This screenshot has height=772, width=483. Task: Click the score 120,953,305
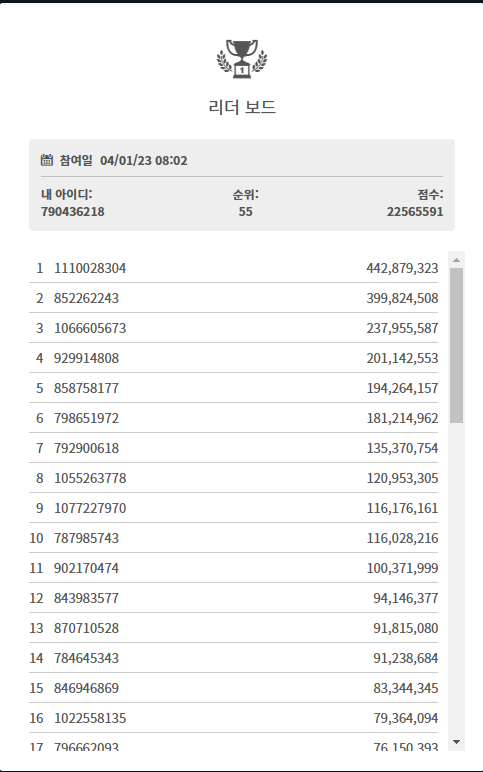pyautogui.click(x=402, y=479)
